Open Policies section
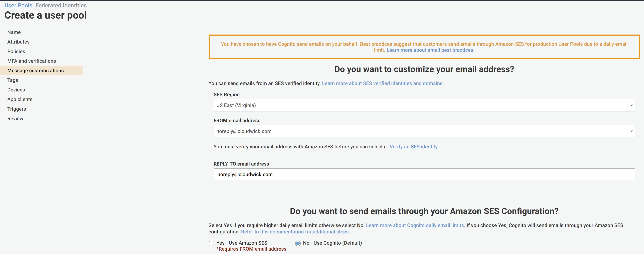The image size is (644, 254). point(16,52)
